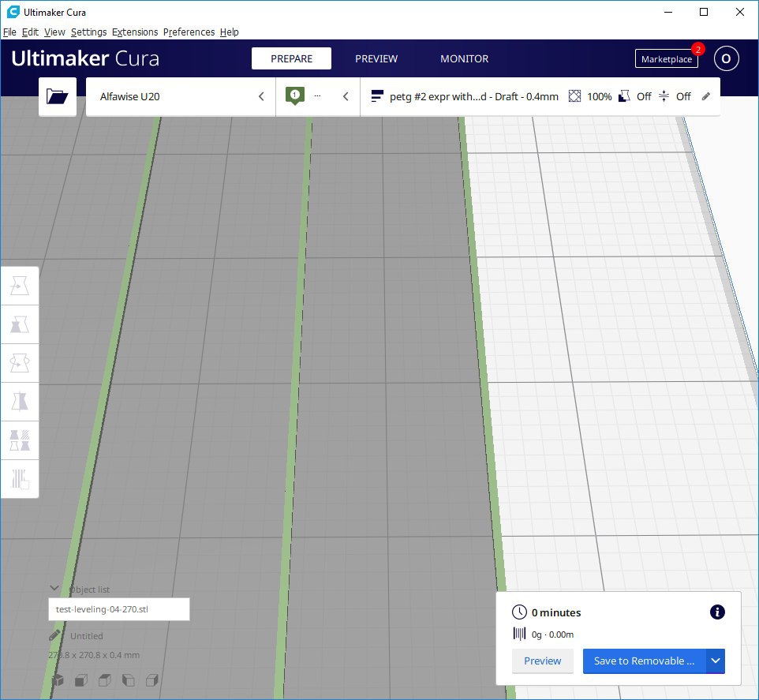This screenshot has height=700, width=759.
Task: Click the 0 minutes print time text
Action: 556,612
